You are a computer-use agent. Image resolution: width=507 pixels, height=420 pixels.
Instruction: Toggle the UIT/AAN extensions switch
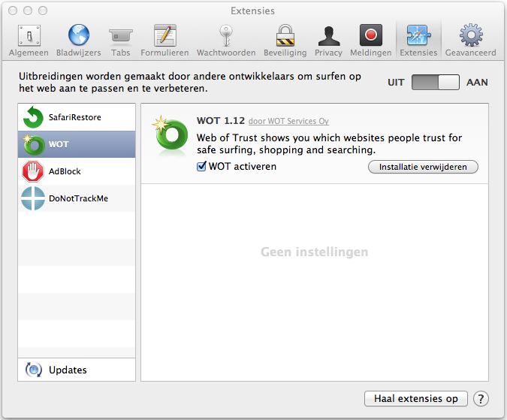435,83
